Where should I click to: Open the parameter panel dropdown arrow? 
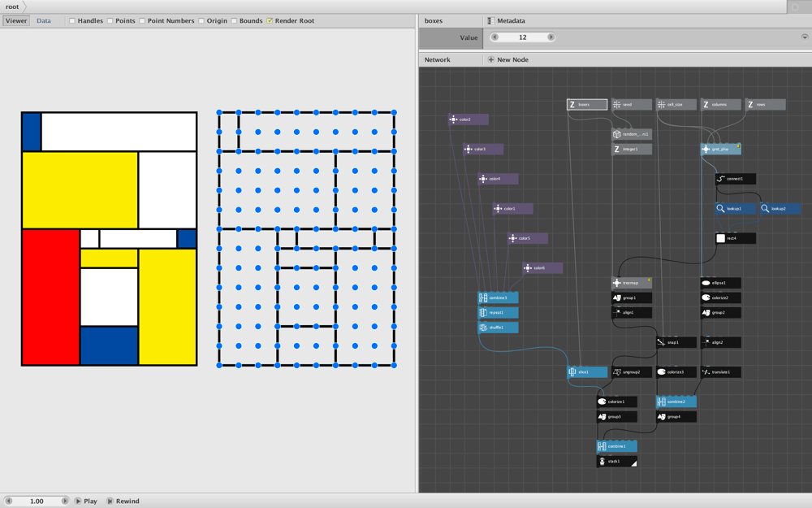pyautogui.click(x=805, y=37)
